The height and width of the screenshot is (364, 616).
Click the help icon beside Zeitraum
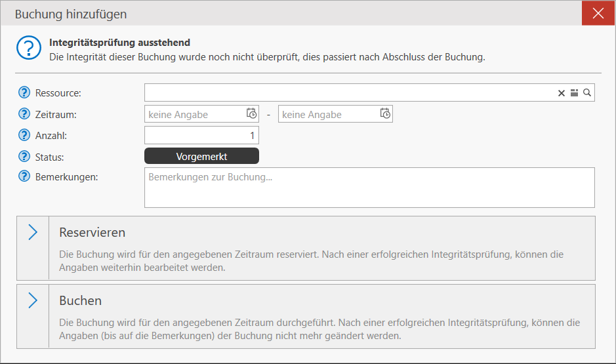(x=25, y=114)
